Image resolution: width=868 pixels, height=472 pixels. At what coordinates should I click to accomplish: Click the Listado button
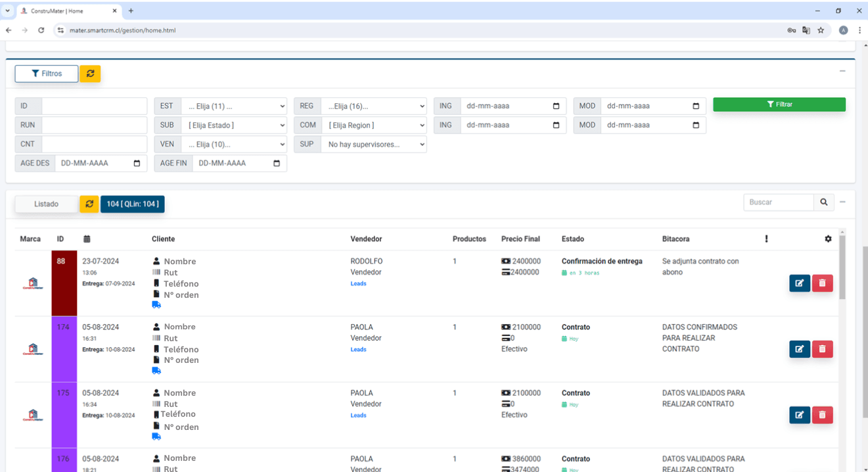coord(47,204)
